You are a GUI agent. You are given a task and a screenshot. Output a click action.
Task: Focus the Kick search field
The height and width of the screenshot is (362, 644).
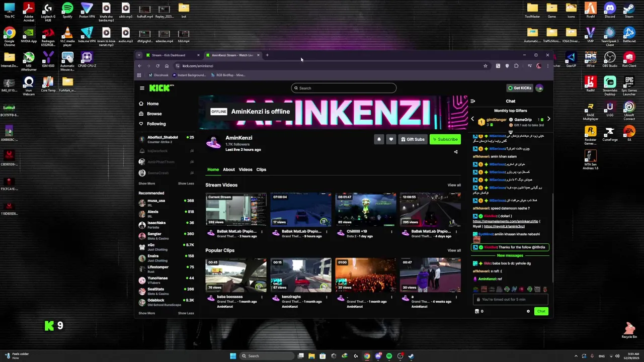point(344,88)
